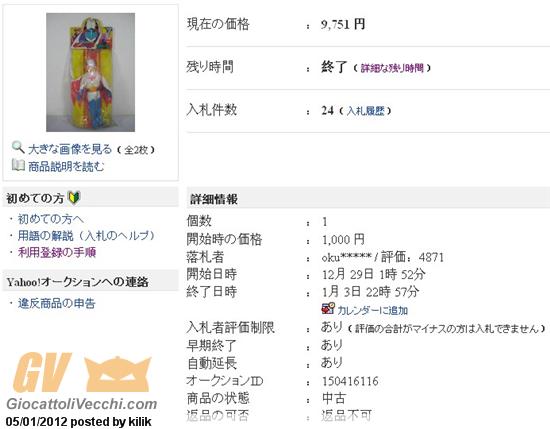Open 初めての方へ link
The width and height of the screenshot is (550, 429).
tap(51, 219)
